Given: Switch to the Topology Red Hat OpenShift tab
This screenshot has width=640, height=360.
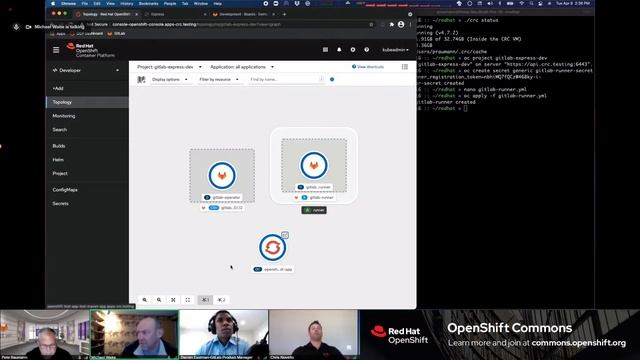Looking at the screenshot, I should click(x=107, y=14).
